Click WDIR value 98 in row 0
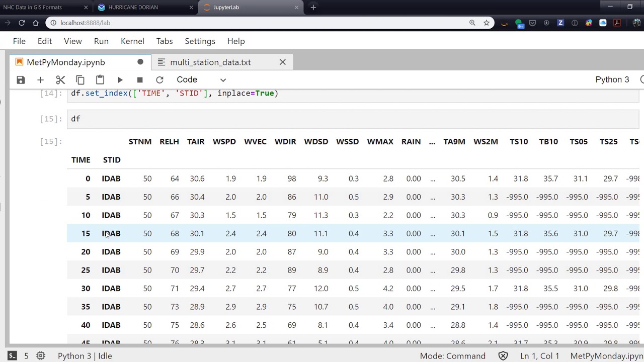This screenshot has height=362, width=644. 292,178
